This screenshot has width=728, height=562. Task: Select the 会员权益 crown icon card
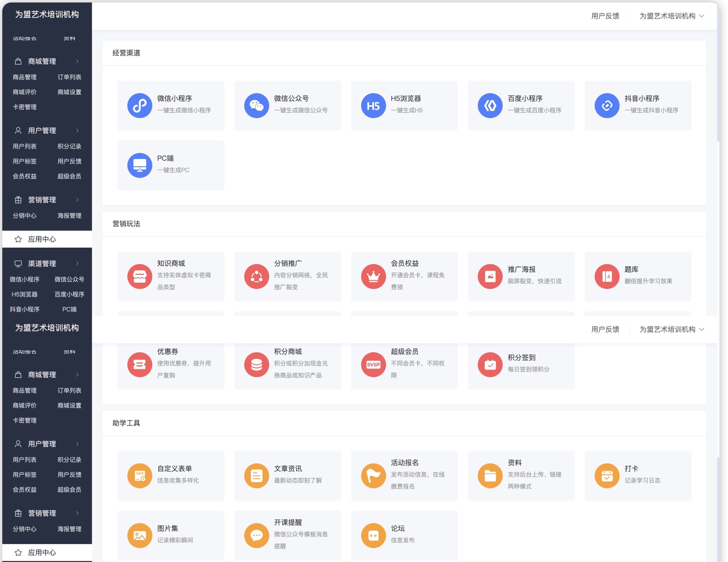point(373,276)
